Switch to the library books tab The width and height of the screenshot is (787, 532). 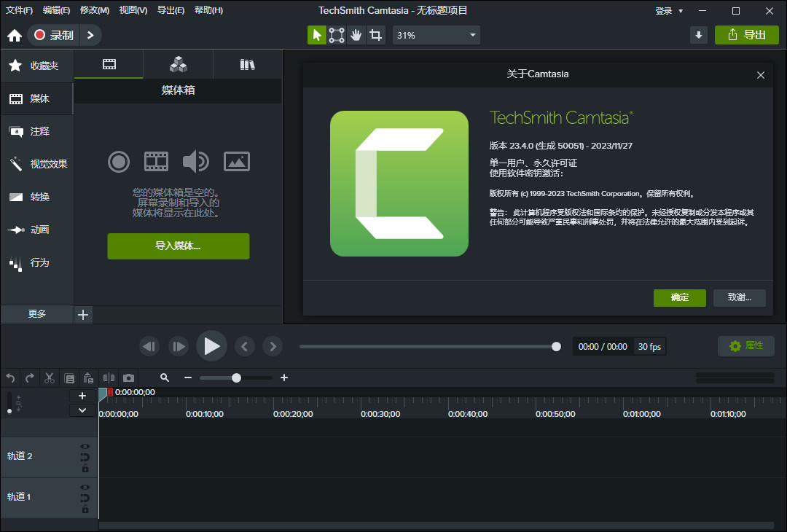[x=248, y=64]
